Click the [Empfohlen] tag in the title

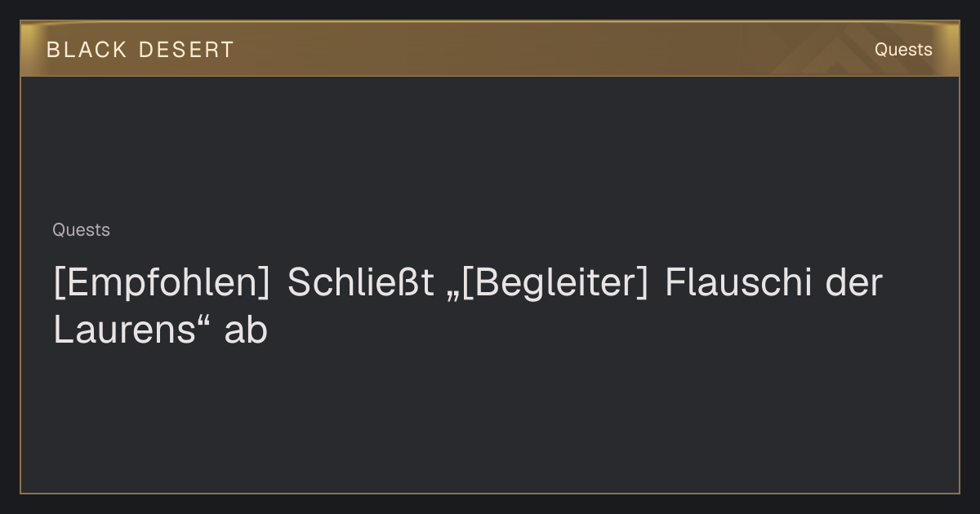tap(162, 283)
